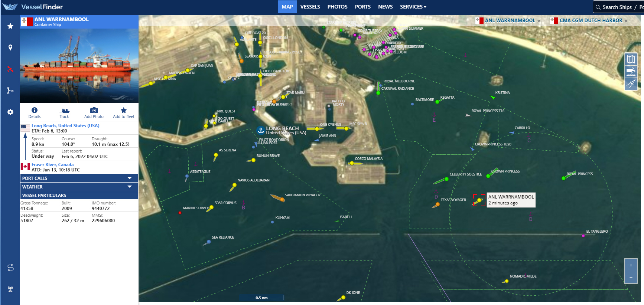
Task: Click the MMSI value 229606000
Action: pos(103,221)
